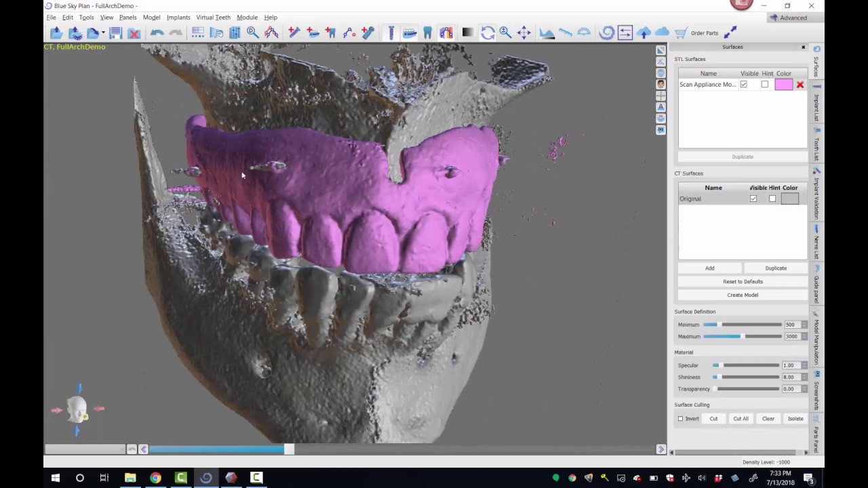Click the black gradient density icon

[x=468, y=33]
